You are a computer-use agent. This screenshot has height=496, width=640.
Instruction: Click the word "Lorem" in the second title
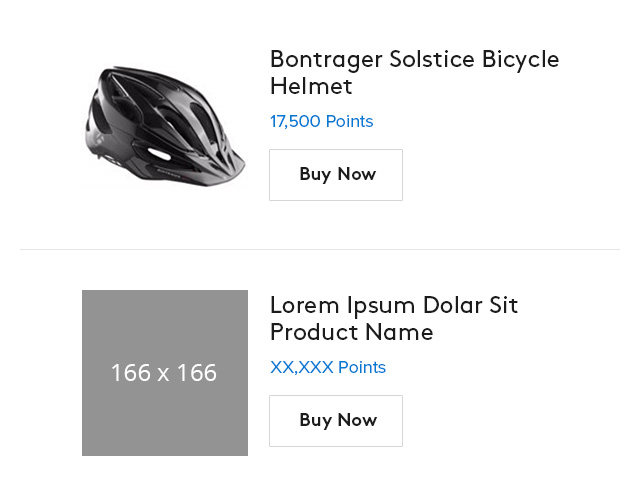coord(304,305)
